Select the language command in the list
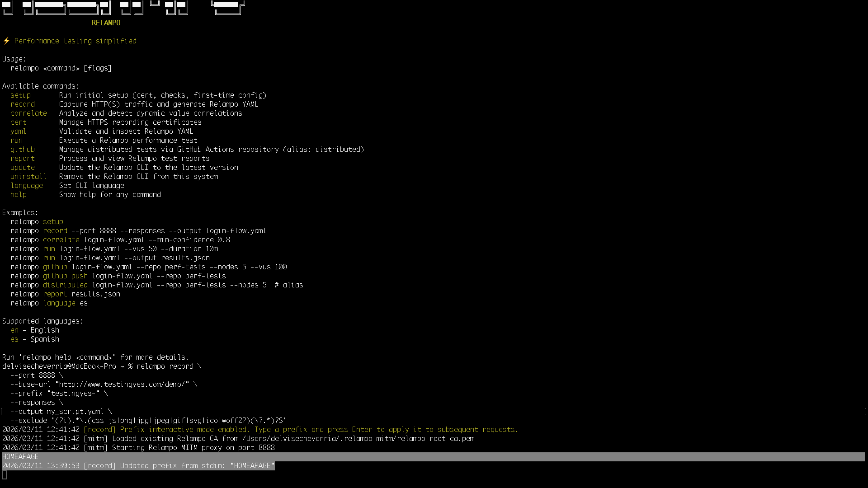 [x=27, y=185]
